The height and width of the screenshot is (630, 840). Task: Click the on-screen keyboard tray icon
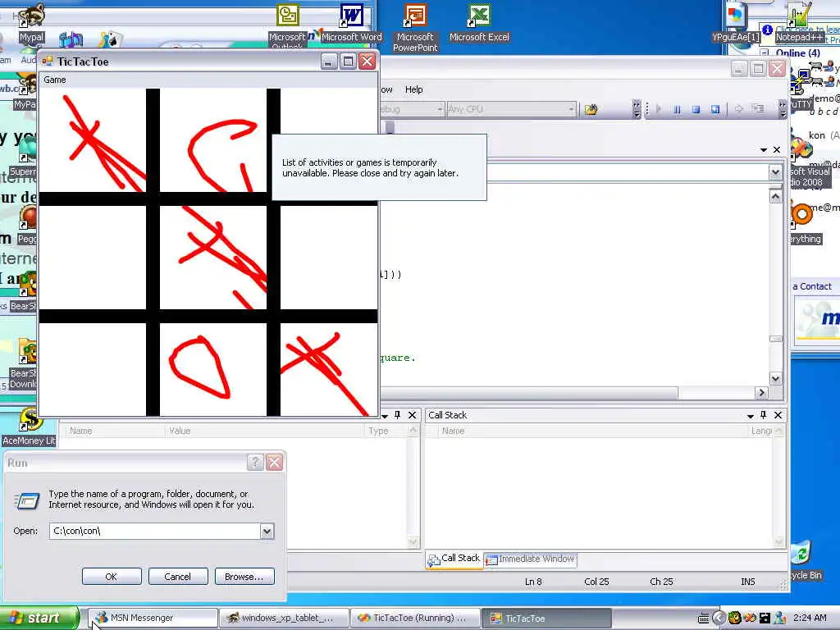pos(703,619)
